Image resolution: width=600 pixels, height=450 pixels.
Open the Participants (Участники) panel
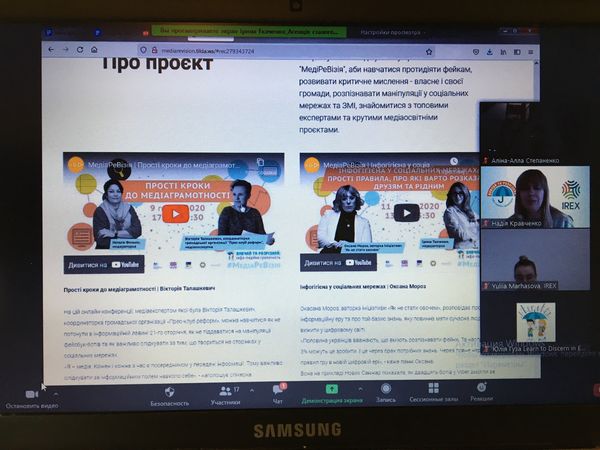[224, 392]
